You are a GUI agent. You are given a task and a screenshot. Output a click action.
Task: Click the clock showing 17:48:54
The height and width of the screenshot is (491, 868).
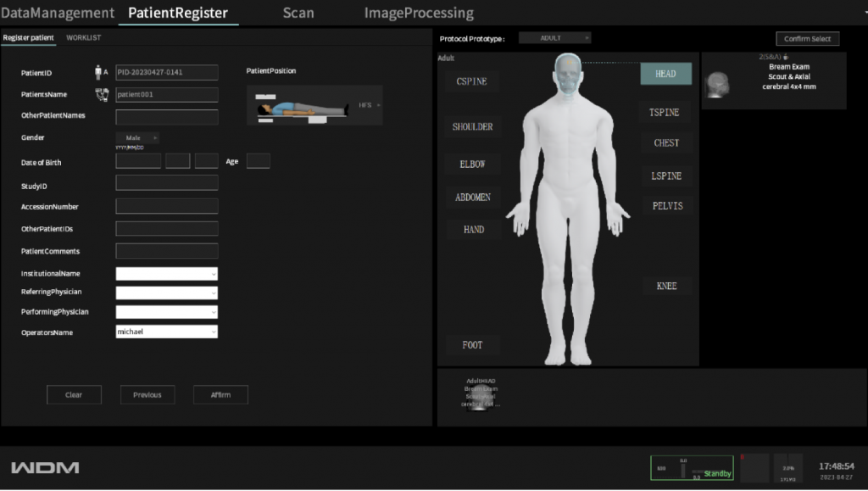click(836, 466)
